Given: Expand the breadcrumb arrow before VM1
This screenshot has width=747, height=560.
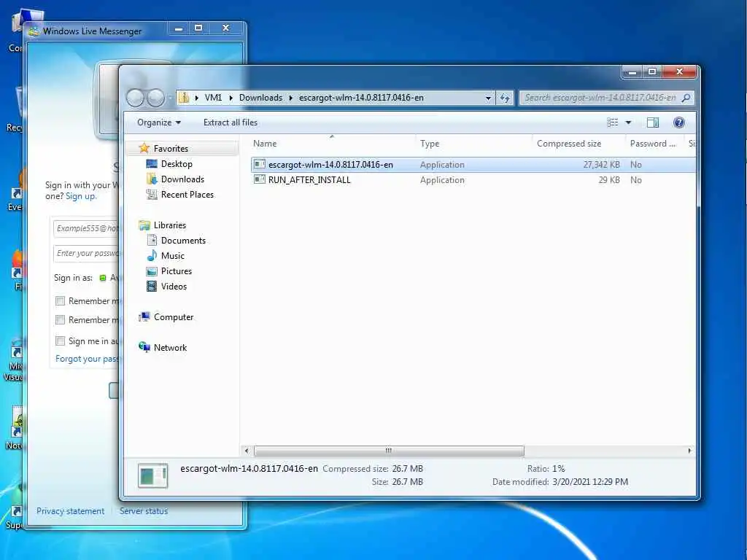Looking at the screenshot, I should click(196, 98).
